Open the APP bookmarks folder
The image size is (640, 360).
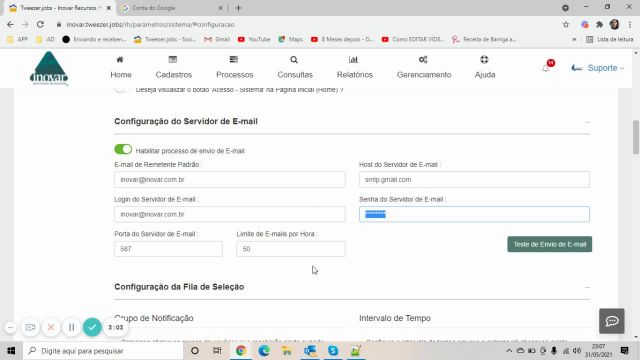(x=18, y=39)
